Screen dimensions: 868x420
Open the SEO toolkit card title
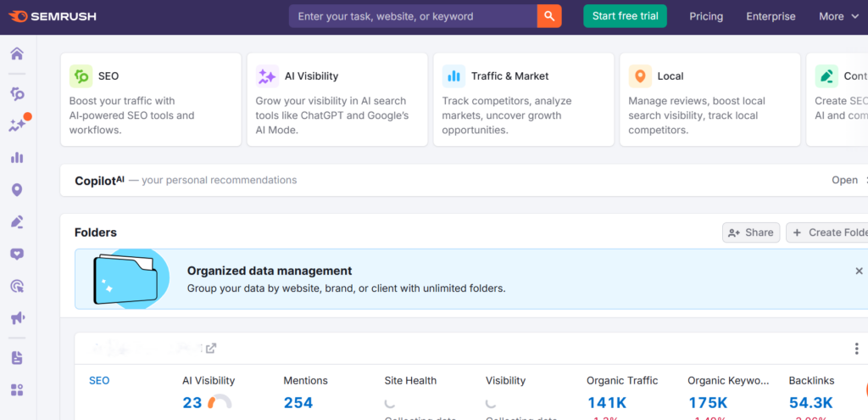[108, 76]
